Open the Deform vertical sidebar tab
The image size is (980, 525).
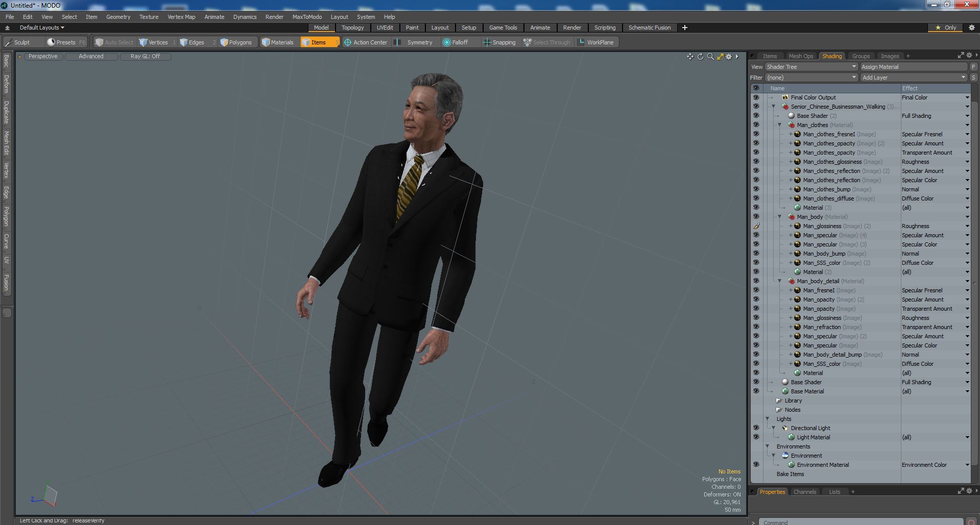pyautogui.click(x=7, y=84)
